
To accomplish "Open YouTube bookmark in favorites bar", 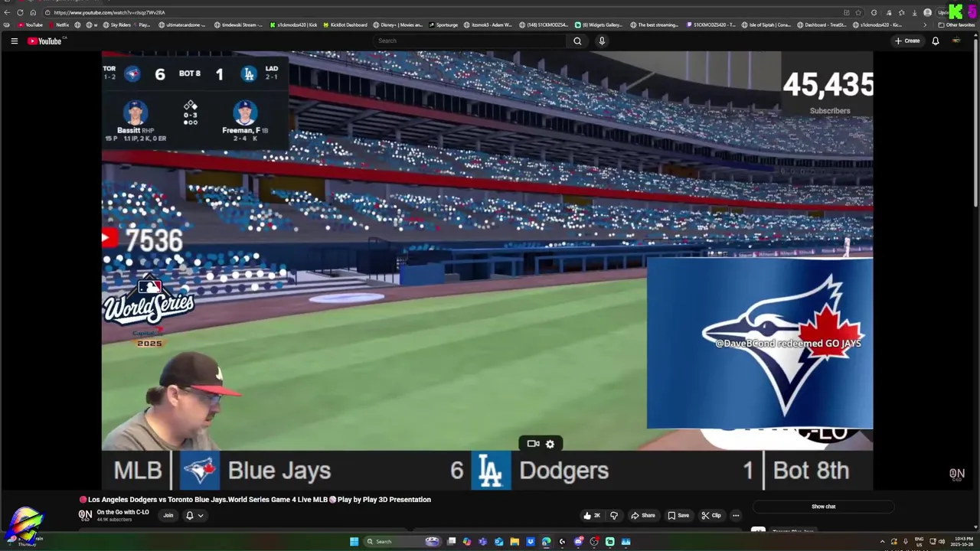I will pos(30,24).
